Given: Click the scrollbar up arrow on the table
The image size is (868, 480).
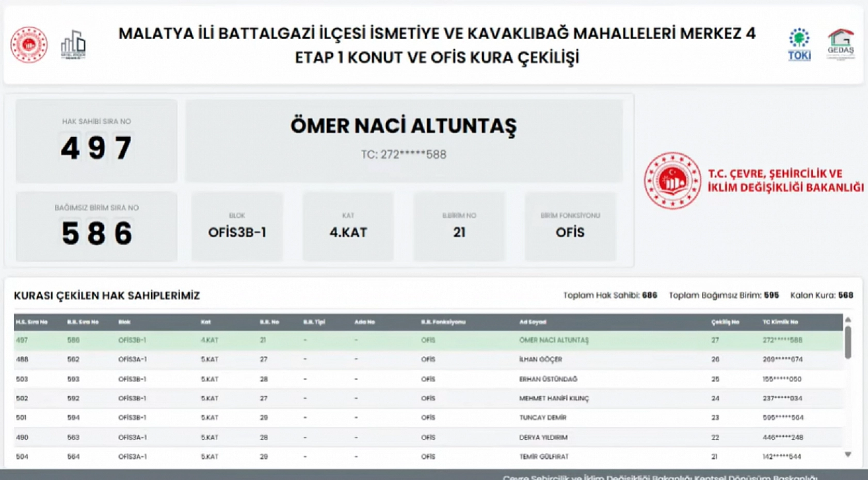Looking at the screenshot, I should click(x=848, y=320).
